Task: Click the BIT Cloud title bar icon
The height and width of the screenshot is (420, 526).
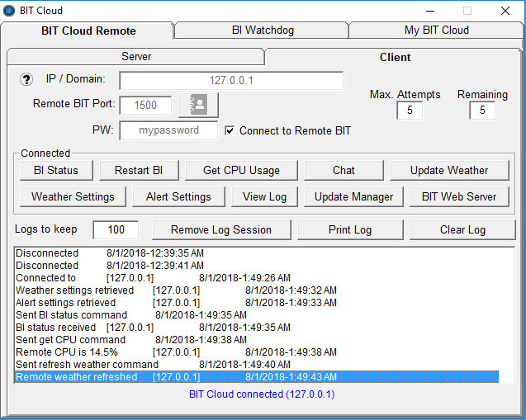Action: point(9,11)
